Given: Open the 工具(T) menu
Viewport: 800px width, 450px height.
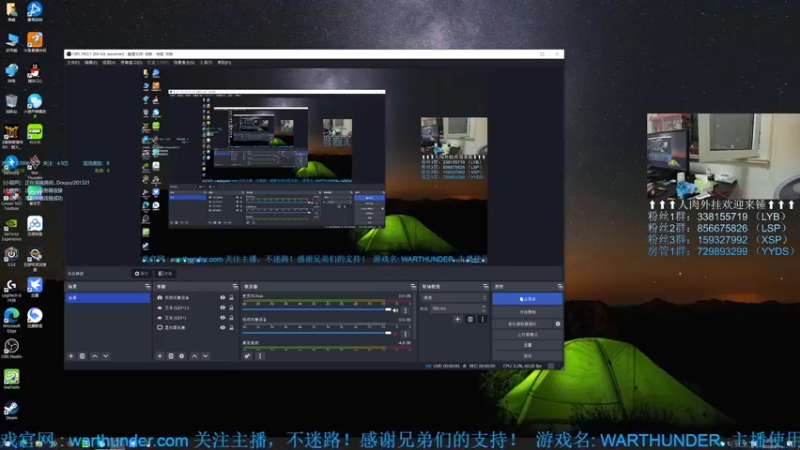Looking at the screenshot, I should click(x=206, y=63).
